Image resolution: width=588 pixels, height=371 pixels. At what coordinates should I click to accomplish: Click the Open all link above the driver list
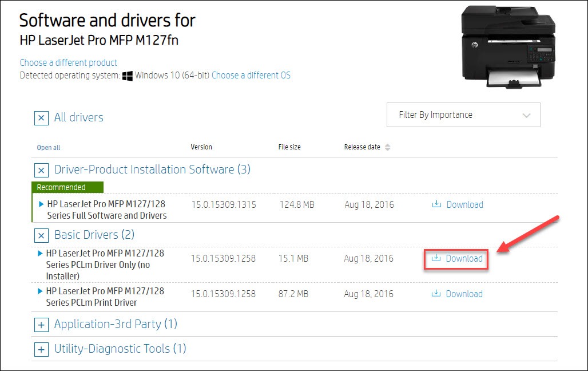click(48, 147)
